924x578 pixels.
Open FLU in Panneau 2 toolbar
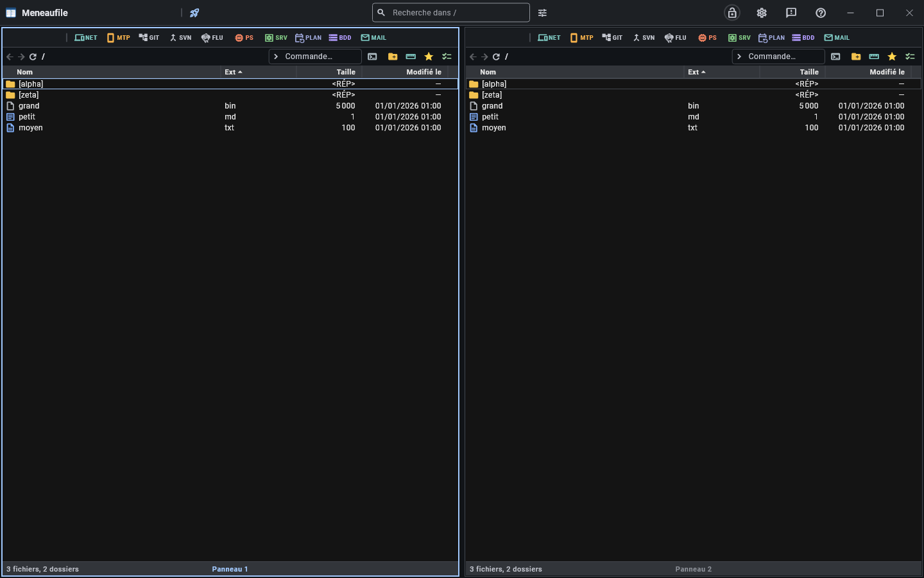coord(676,38)
